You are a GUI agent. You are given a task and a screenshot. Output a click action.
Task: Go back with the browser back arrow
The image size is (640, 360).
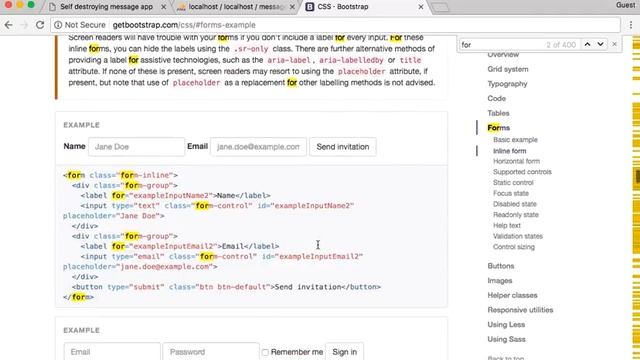click(9, 25)
